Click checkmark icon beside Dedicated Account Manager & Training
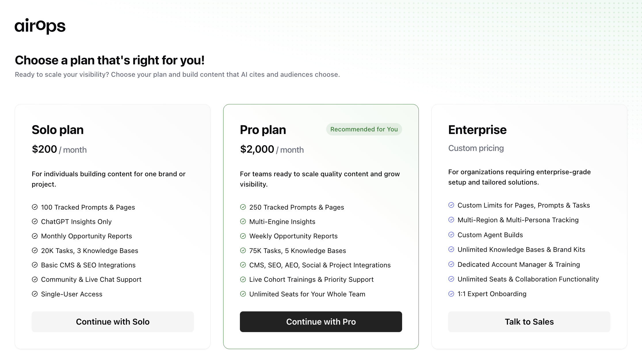642x364 pixels. coord(451,264)
